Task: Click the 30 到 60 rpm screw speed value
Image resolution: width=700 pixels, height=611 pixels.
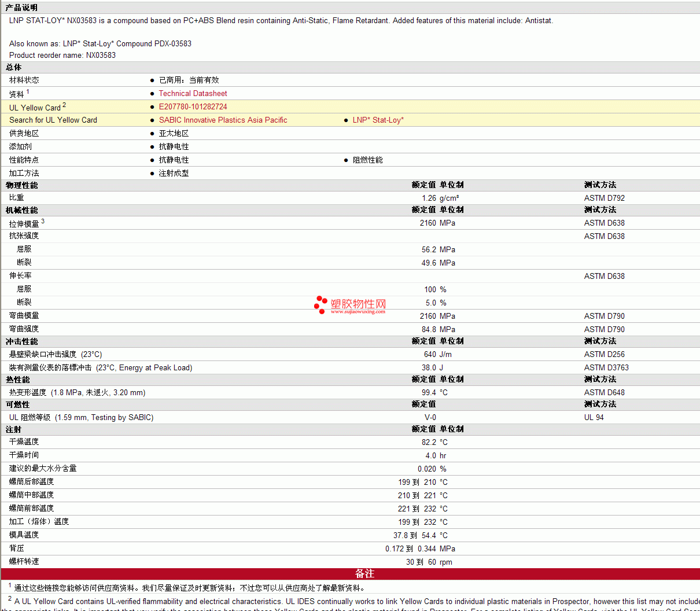Action: (x=429, y=562)
